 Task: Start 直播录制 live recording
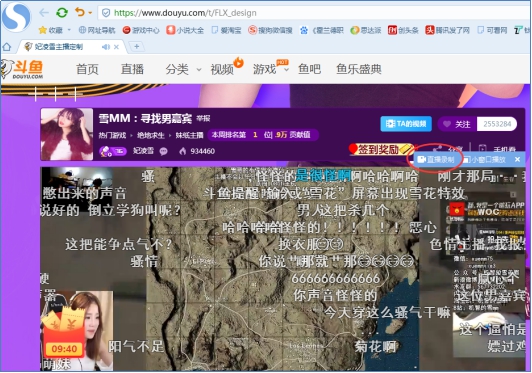(x=436, y=160)
